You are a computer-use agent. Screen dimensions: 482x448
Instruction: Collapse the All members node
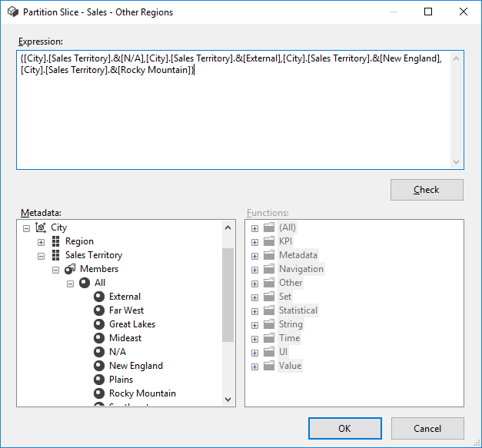pos(70,284)
